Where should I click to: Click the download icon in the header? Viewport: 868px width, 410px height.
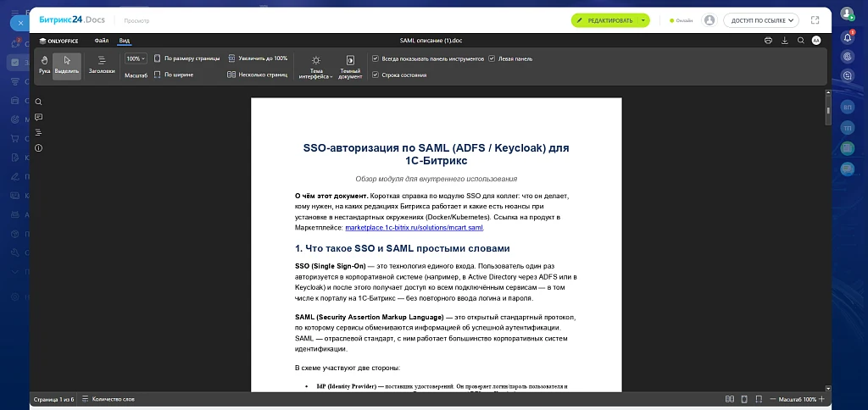tap(784, 41)
